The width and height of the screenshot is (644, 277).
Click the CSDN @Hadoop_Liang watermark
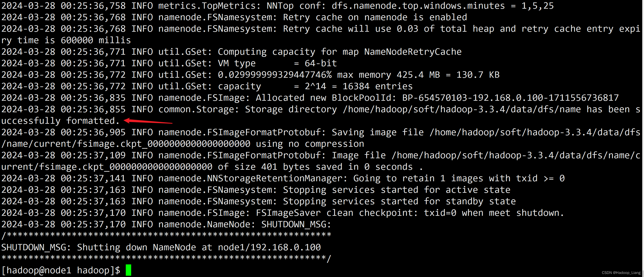tap(621, 273)
